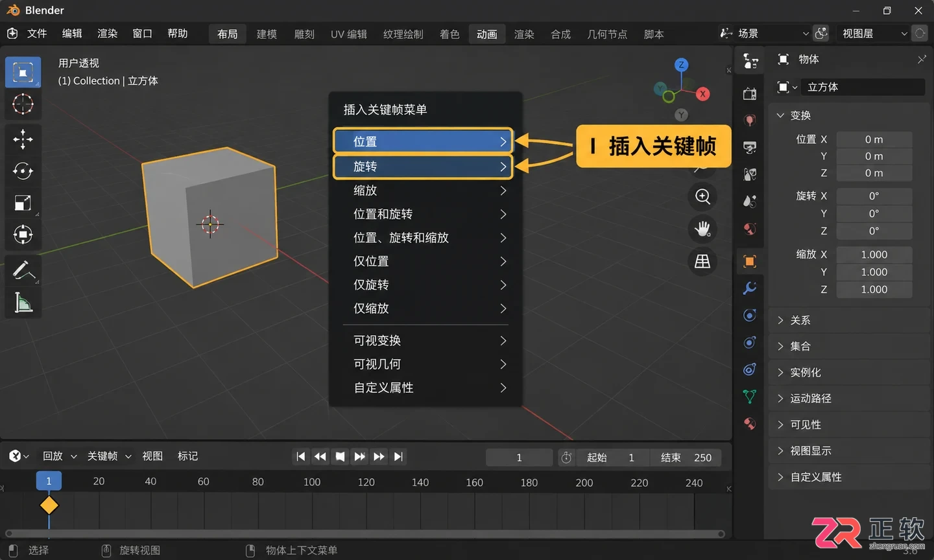The height and width of the screenshot is (560, 934).
Task: Toggle orthographic perspective grid button
Action: [x=702, y=261]
